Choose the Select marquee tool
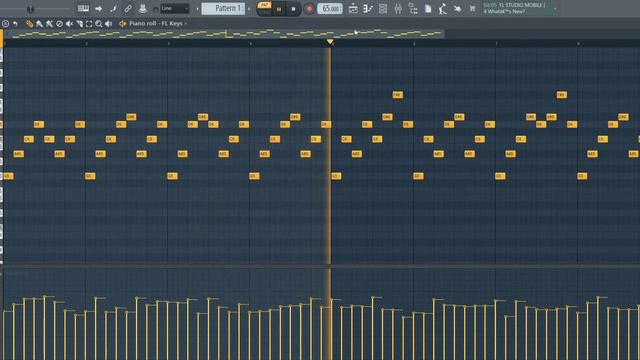The image size is (640, 360). click(x=89, y=24)
